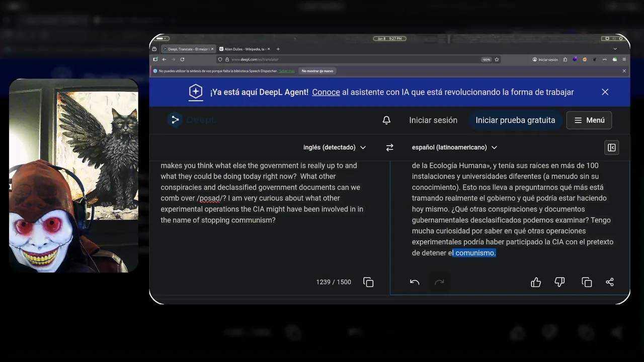Open the Firefox View icon left of tabs
644x362 pixels.
(154, 49)
